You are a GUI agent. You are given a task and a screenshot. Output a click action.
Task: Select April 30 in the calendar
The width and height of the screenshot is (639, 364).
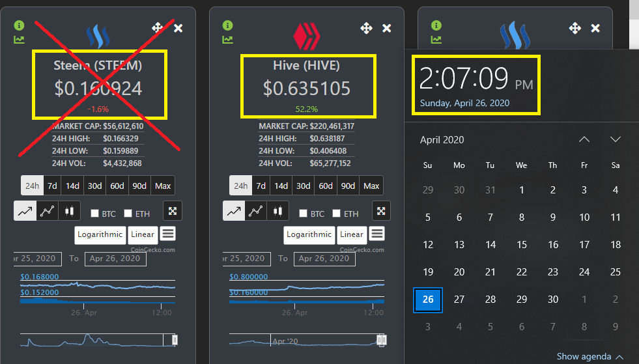[x=553, y=300]
